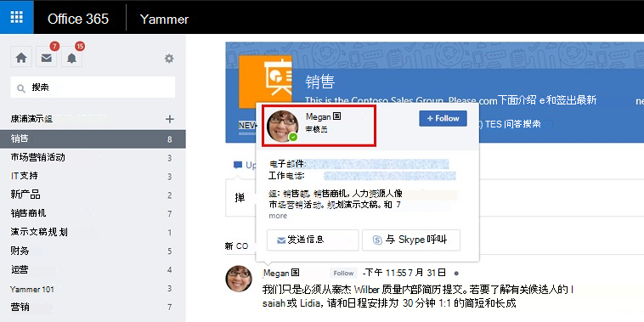Open settings via the gear icon
644x322 pixels.
click(169, 59)
